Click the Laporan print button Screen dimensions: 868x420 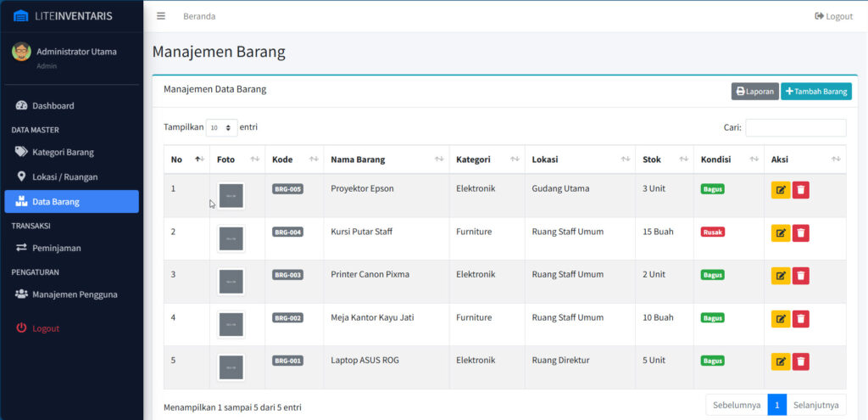[754, 92]
